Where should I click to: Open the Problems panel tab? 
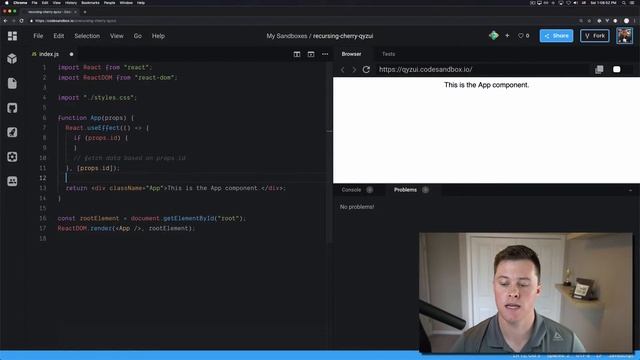pos(405,190)
